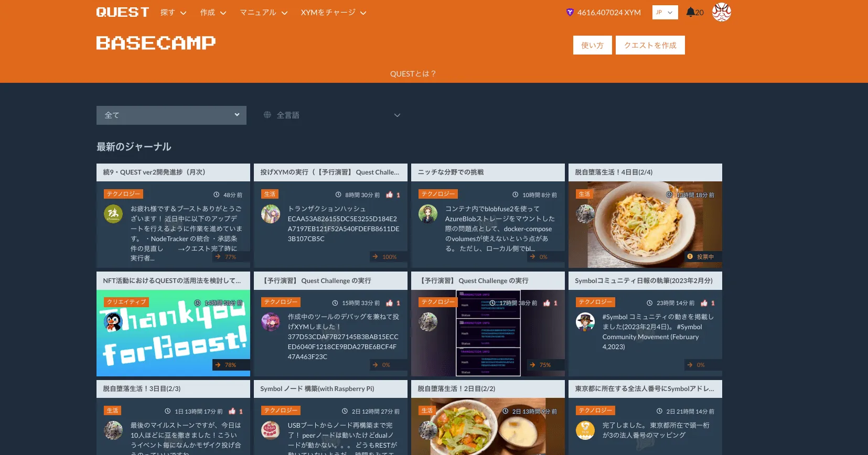Open journal ニッチな分野での挑戦

(x=488, y=172)
